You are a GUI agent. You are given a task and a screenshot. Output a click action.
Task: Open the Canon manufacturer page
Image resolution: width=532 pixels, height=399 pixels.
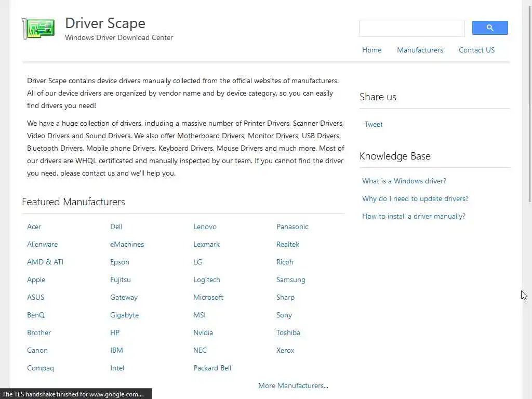[x=37, y=350]
